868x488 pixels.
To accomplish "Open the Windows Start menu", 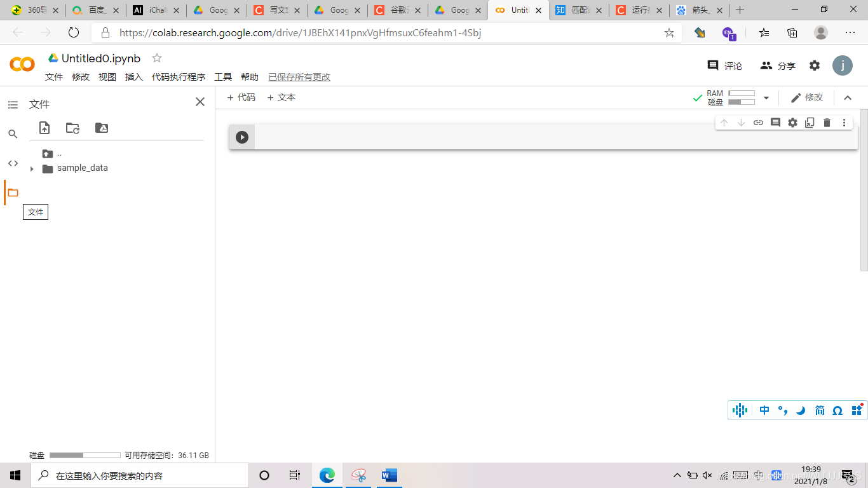I will tap(15, 475).
